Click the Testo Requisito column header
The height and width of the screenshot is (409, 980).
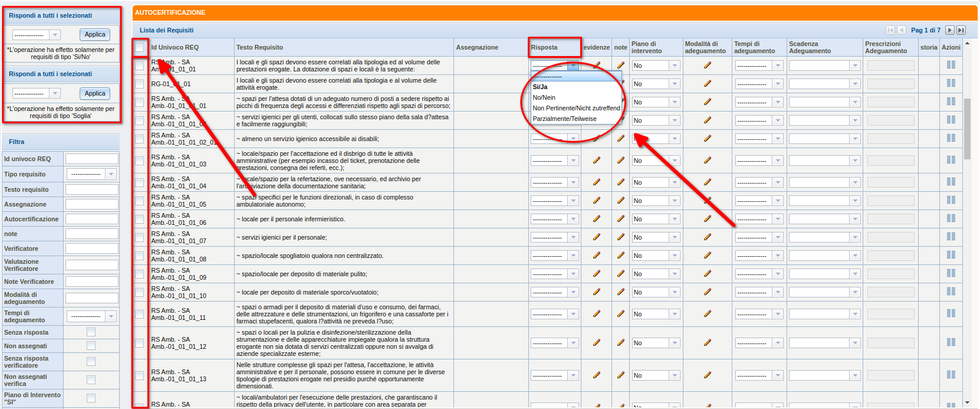coord(259,47)
